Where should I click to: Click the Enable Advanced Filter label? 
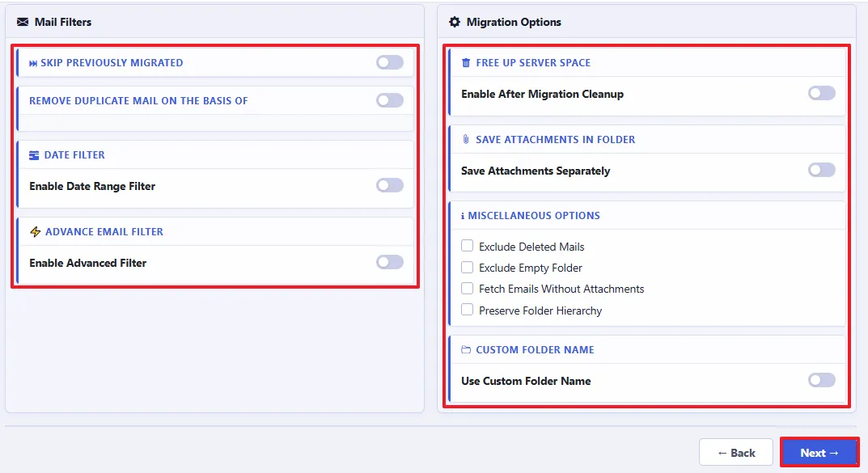click(88, 263)
